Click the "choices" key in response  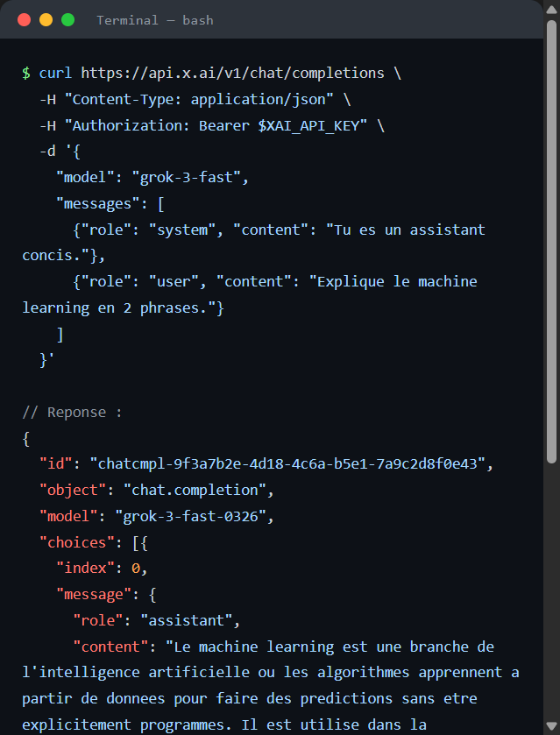(77, 542)
